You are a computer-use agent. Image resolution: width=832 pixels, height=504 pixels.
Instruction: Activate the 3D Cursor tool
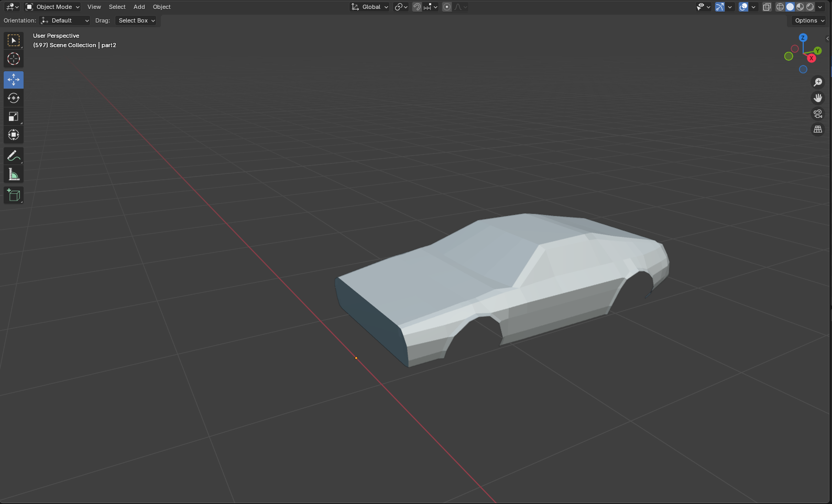14,59
